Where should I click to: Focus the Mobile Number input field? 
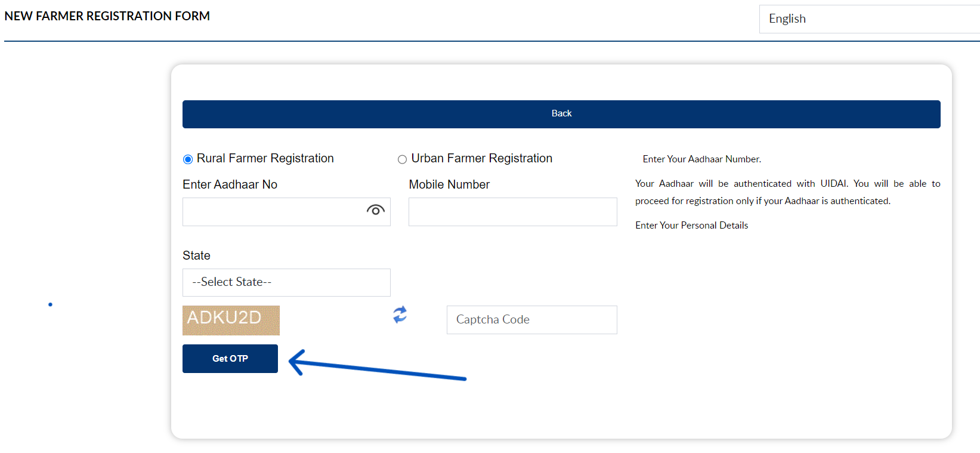click(512, 211)
